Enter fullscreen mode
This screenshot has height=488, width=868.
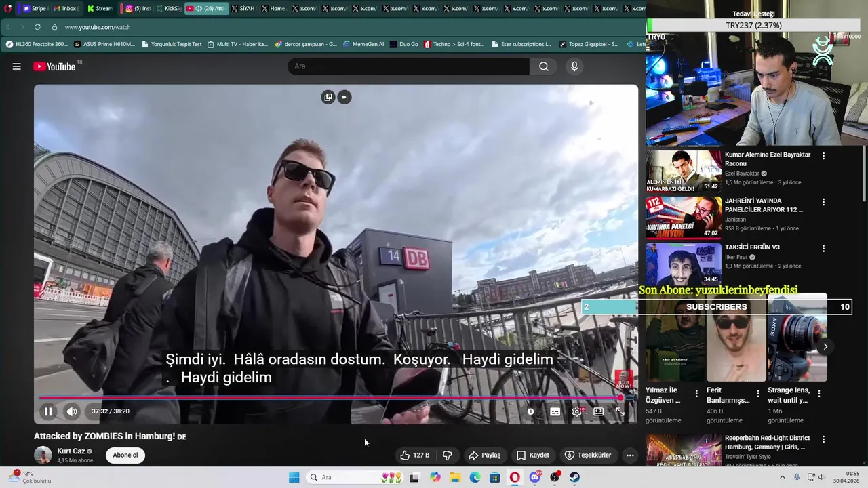[x=619, y=411]
